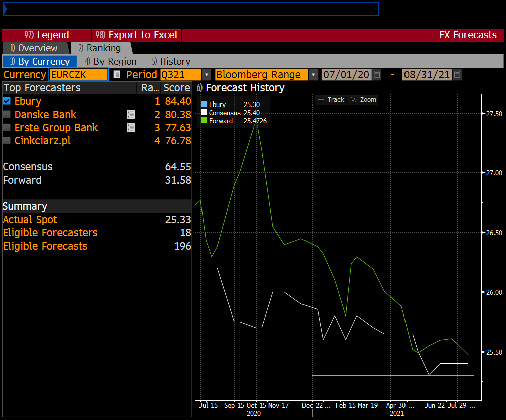
Task: Open calendar icon for end date
Action: point(458,75)
